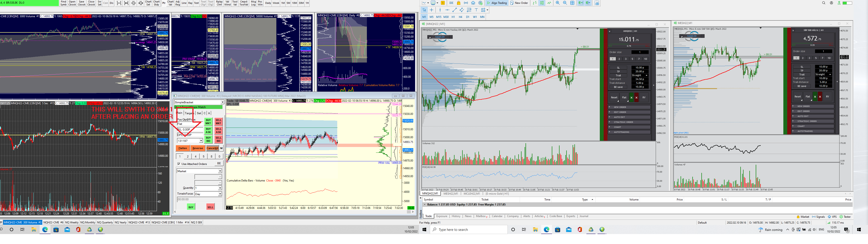Take a chart screenshot with camera icon
Viewport: 868px width, 244px height.
597,3
